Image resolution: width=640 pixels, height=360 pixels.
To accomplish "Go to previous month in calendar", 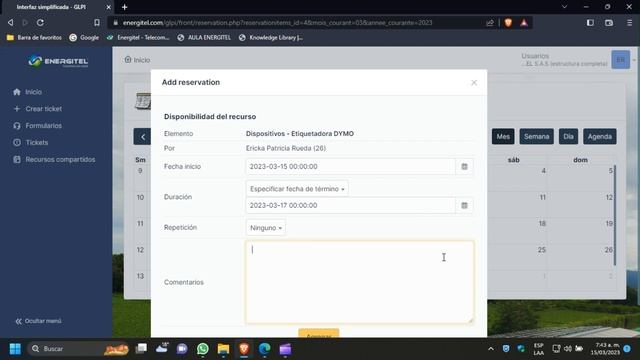I will [142, 137].
